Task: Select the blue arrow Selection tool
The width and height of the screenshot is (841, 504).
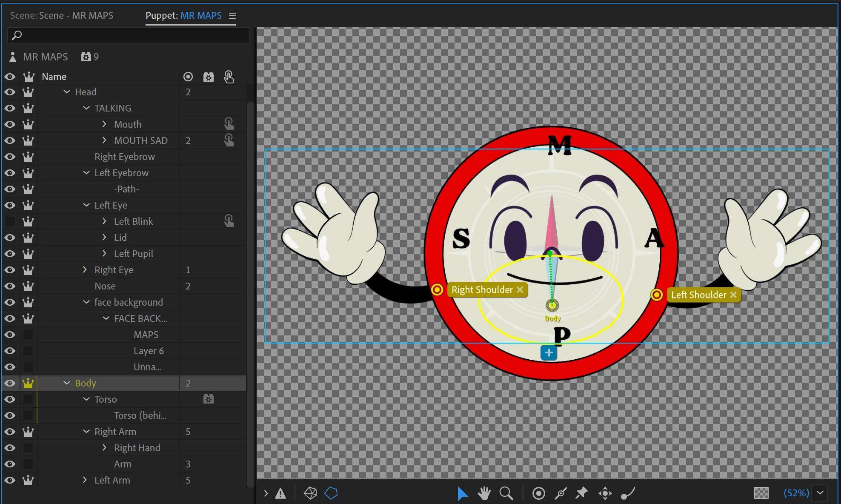Action: [x=462, y=493]
